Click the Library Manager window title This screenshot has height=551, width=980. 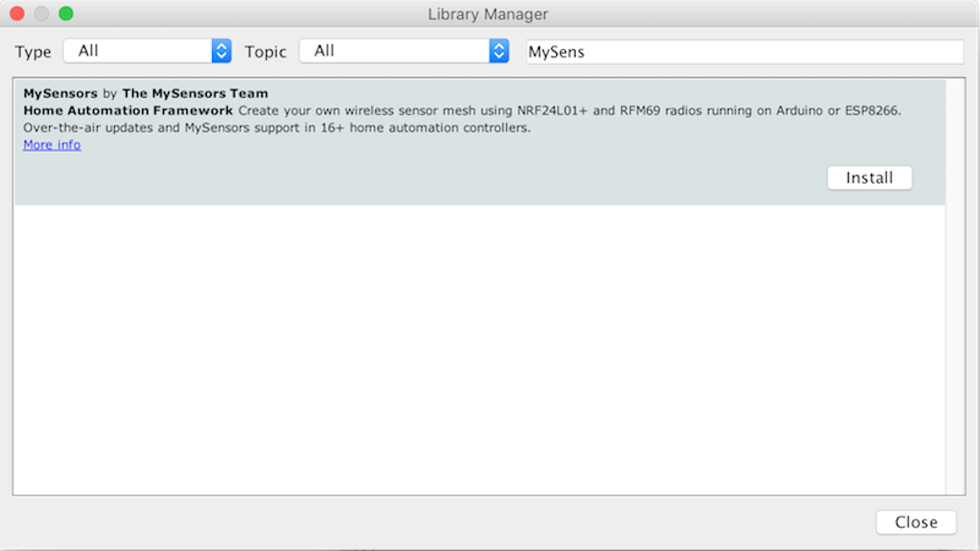tap(488, 14)
